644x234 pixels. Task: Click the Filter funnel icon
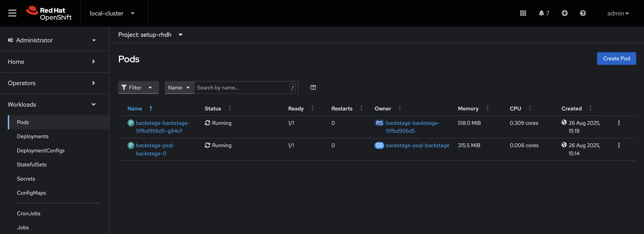point(124,88)
